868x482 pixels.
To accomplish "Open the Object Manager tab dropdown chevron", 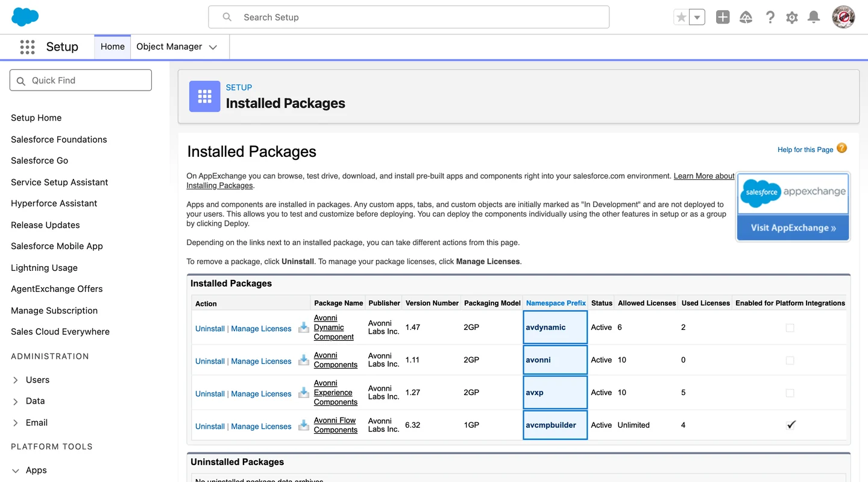I will pos(213,47).
